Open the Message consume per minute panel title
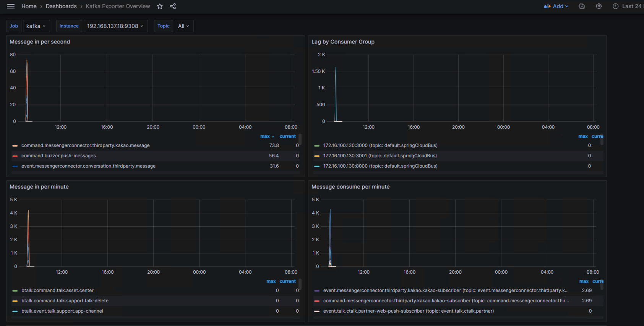 pyautogui.click(x=350, y=187)
